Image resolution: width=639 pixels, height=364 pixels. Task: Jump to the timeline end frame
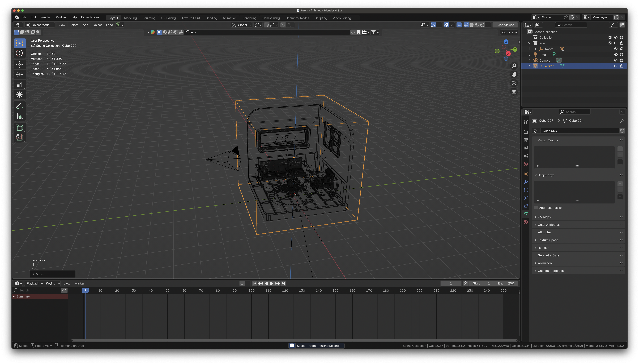(x=283, y=283)
